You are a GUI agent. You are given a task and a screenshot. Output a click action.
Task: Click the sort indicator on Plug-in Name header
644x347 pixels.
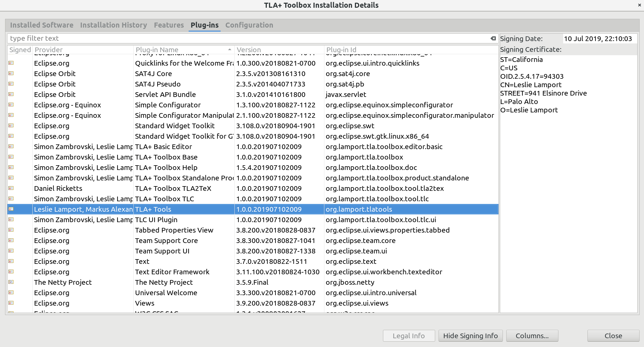pos(229,49)
